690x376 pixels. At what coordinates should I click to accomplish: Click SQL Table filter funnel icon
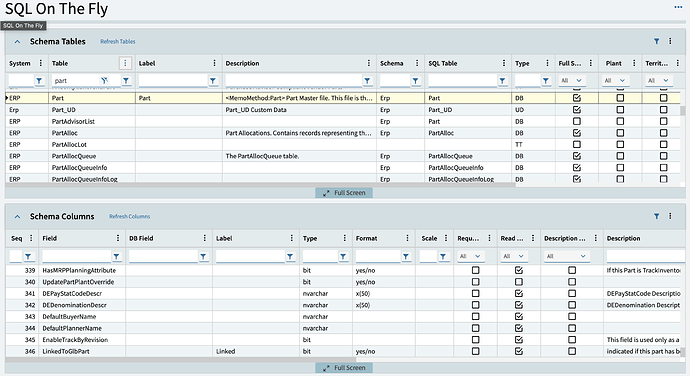pyautogui.click(x=502, y=81)
